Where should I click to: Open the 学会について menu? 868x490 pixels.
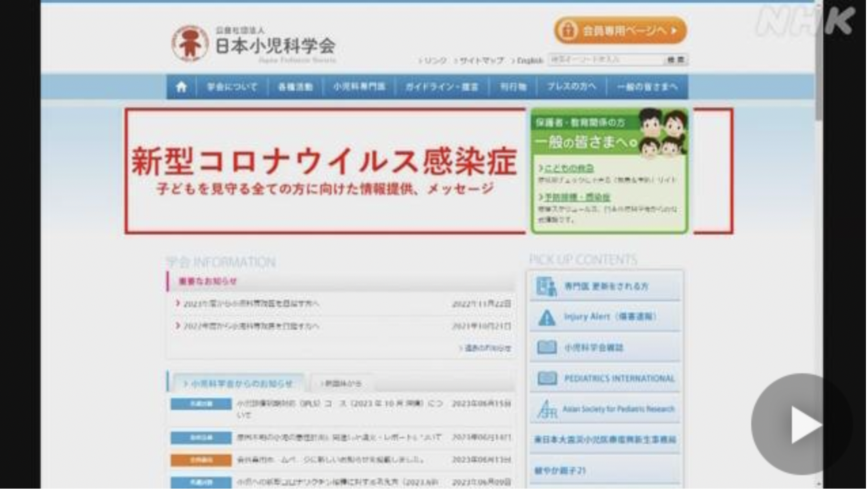point(232,87)
